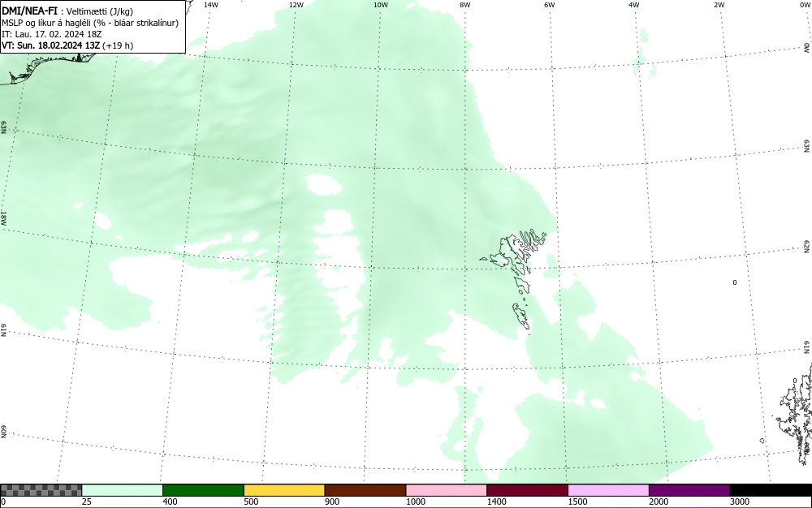Click the '60N' latitude label
This screenshot has height=508, width=812.
[x=3, y=433]
